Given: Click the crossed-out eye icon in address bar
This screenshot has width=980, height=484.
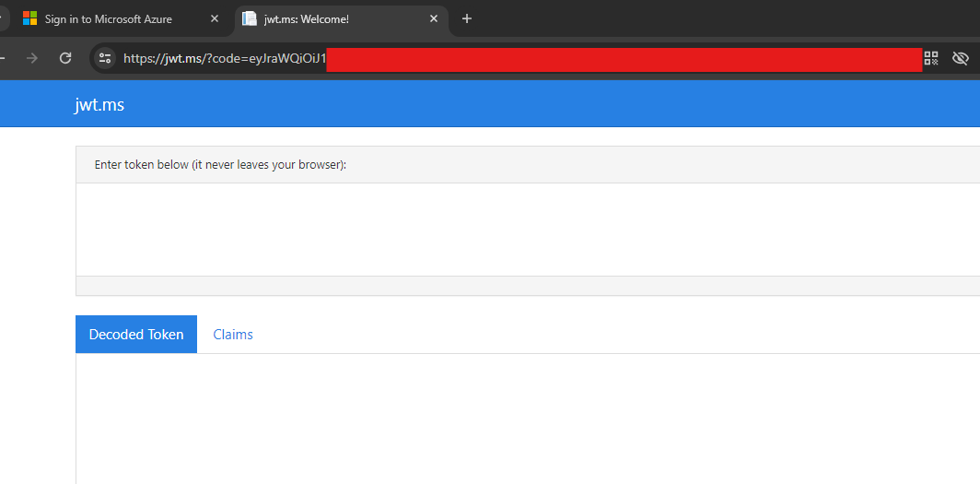Looking at the screenshot, I should tap(960, 58).
